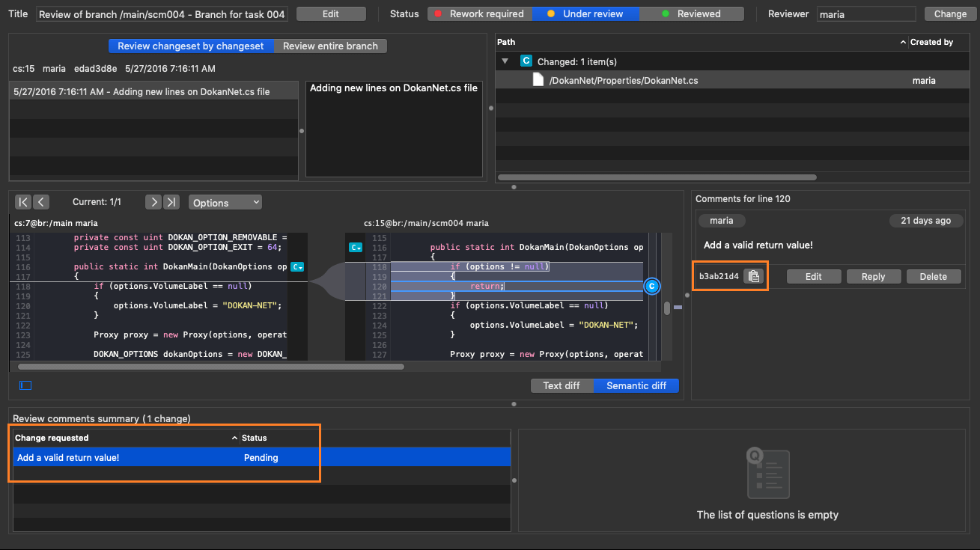Viewport: 980px width, 550px height.
Task: Click the DokanNet.cs file icon
Action: pyautogui.click(x=538, y=79)
